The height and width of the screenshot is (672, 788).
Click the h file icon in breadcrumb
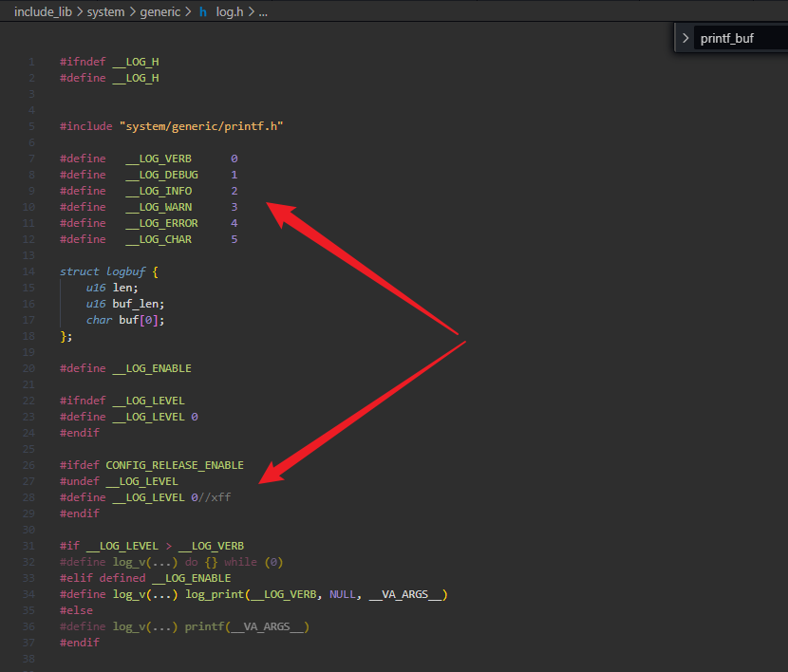[x=203, y=11]
